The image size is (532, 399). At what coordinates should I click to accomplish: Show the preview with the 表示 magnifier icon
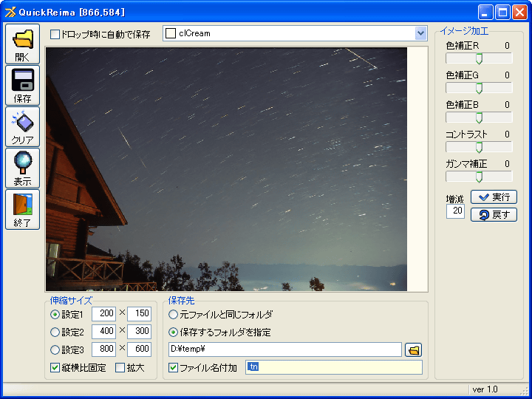pyautogui.click(x=22, y=168)
